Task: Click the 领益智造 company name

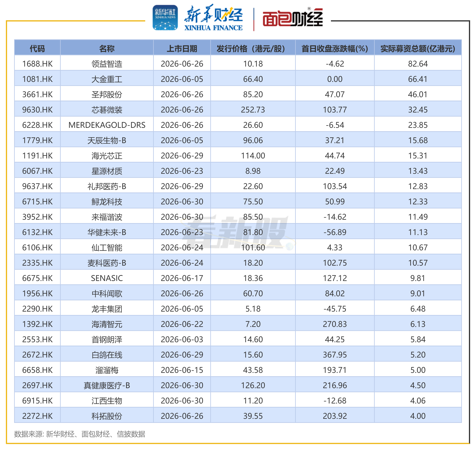Action: point(107,64)
